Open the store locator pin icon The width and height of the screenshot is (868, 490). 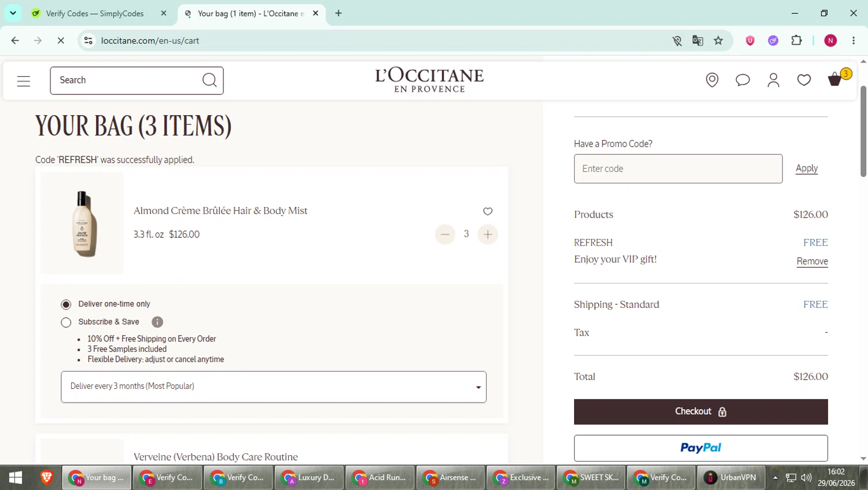(712, 80)
